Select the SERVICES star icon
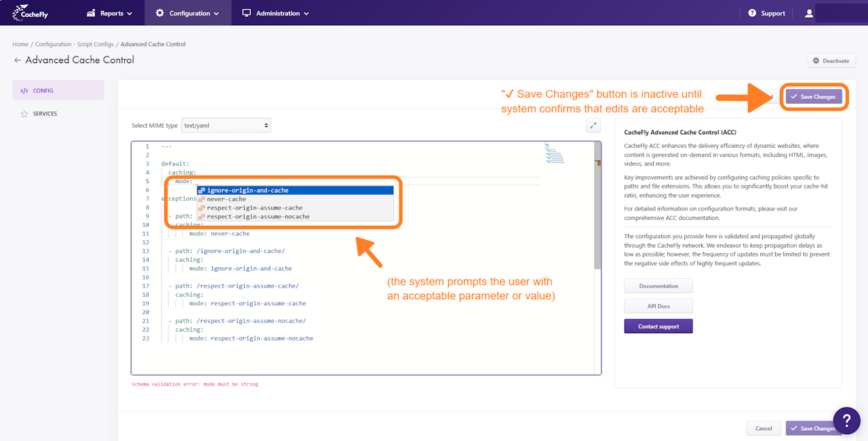The height and width of the screenshot is (441, 868). (24, 114)
